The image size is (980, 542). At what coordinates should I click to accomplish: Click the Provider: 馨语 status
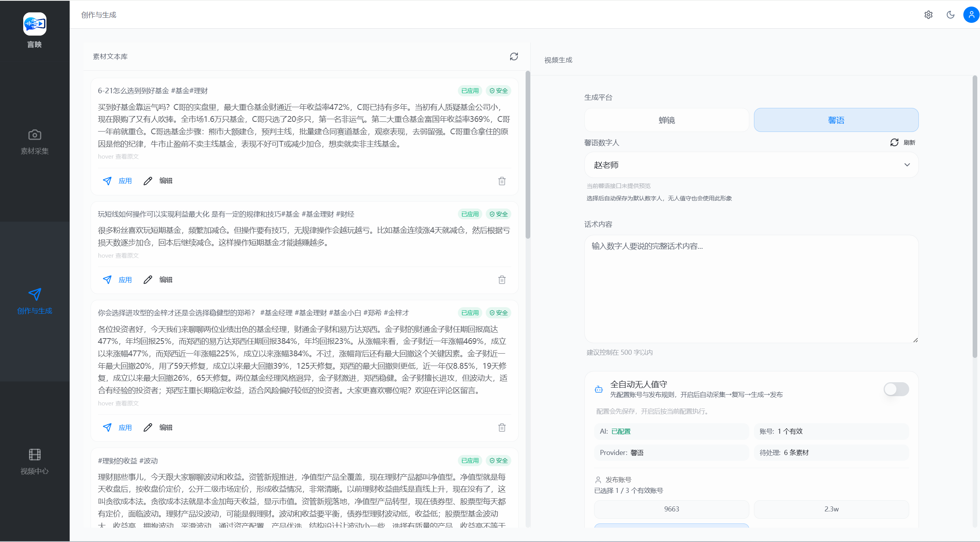tap(672, 453)
